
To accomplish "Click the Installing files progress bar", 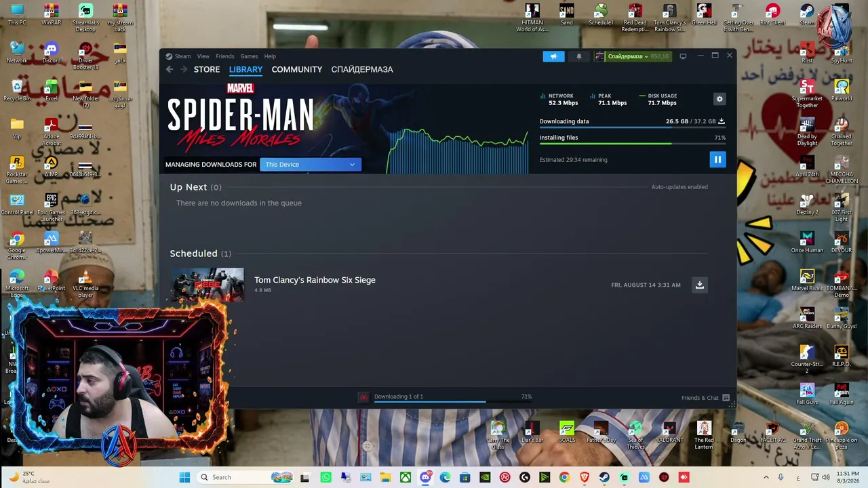I will [x=633, y=143].
